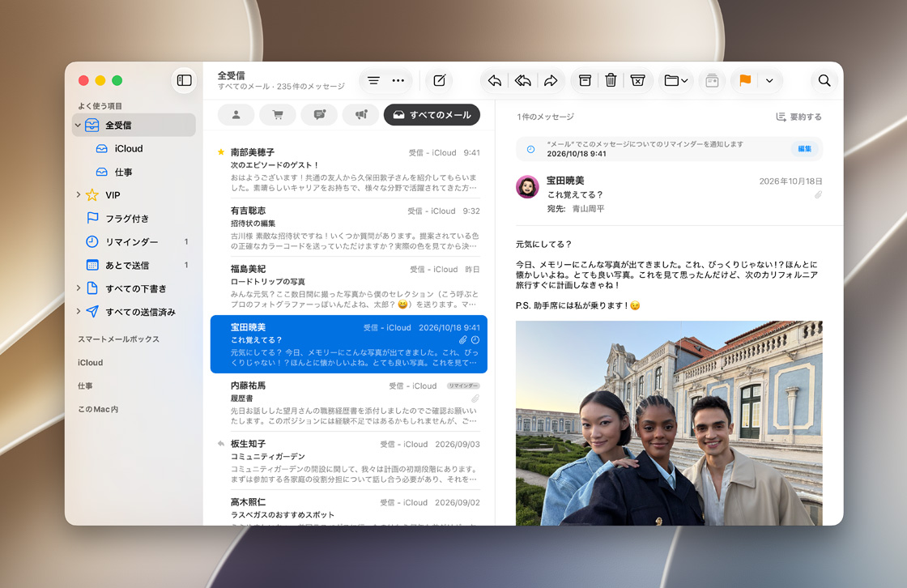The image size is (907, 588).
Task: Open the すべての送信済み mailbox
Action: point(140,312)
